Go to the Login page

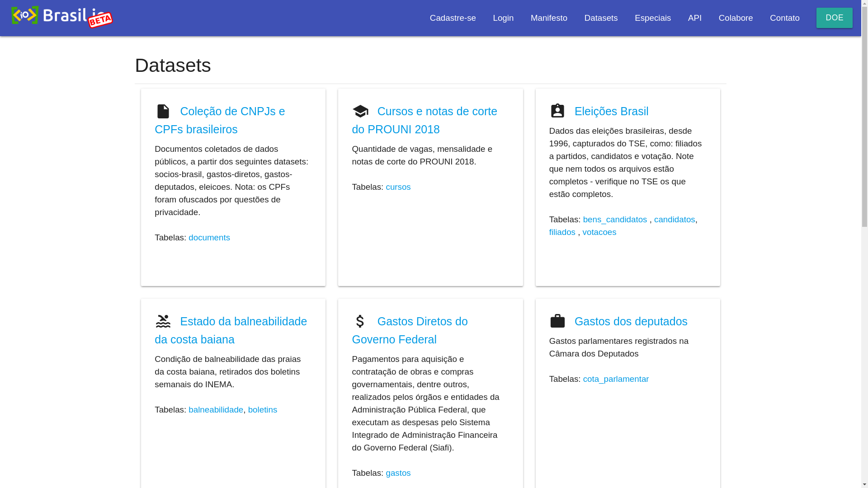(x=503, y=18)
